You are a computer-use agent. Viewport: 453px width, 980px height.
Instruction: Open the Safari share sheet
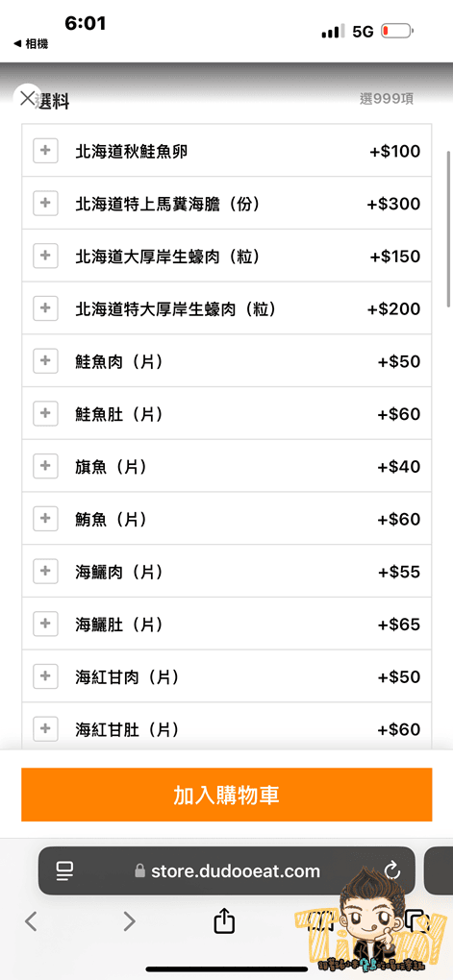click(224, 920)
